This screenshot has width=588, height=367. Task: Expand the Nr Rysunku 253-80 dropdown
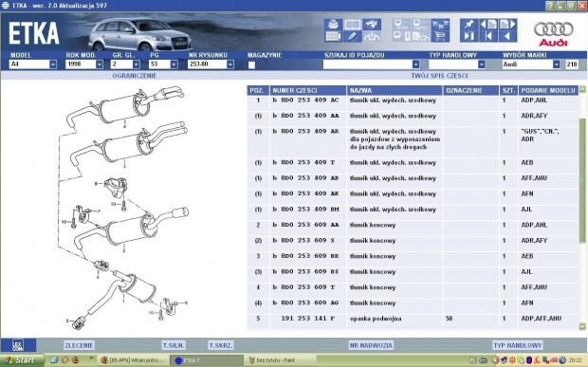[x=230, y=64]
